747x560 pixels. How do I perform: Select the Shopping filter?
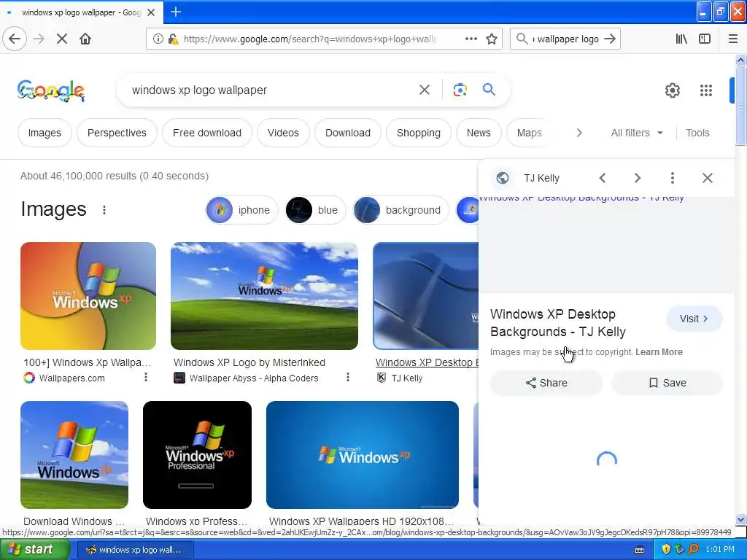tap(418, 133)
